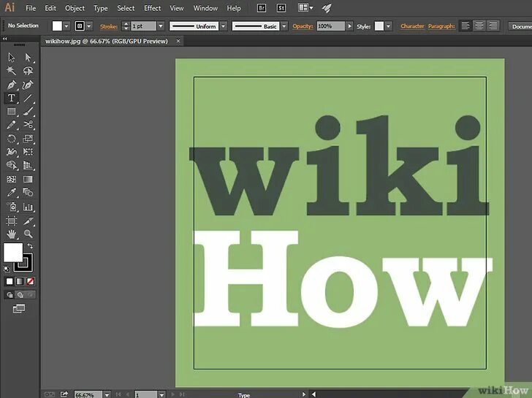The image size is (532, 398).
Task: Select the Eyedropper tool
Action: point(11,193)
